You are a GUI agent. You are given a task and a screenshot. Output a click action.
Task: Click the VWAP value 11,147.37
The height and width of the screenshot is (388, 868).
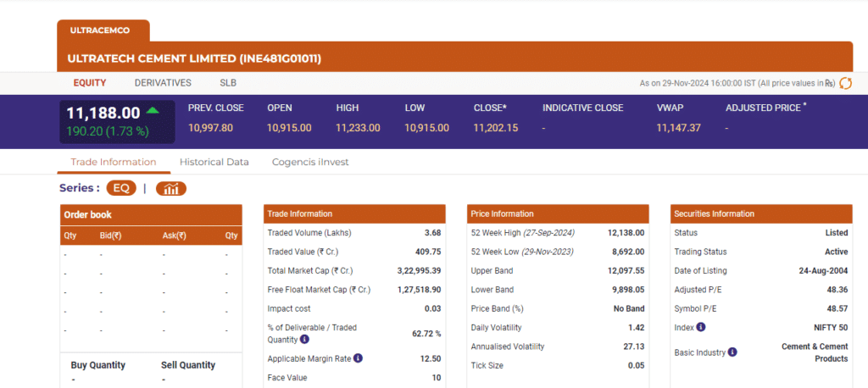click(x=679, y=128)
